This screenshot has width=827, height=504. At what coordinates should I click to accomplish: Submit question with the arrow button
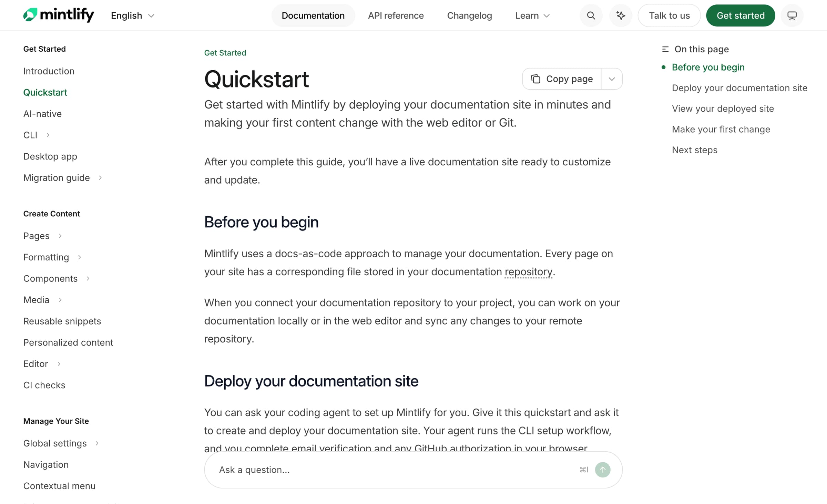click(603, 470)
